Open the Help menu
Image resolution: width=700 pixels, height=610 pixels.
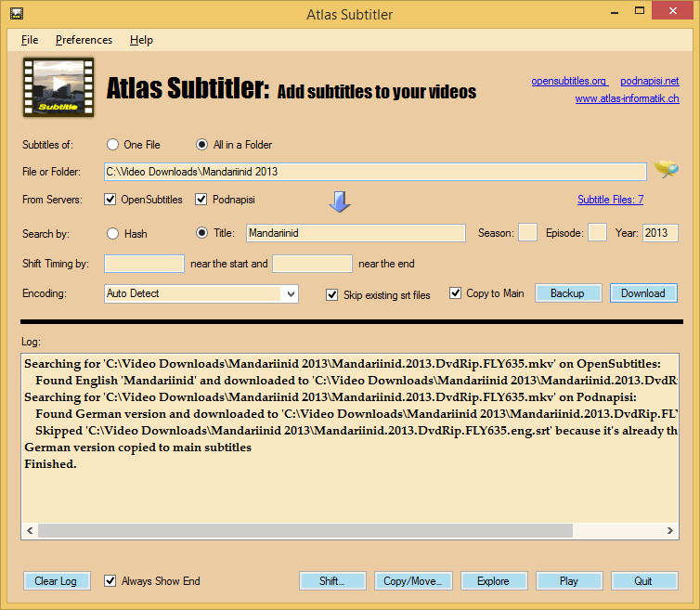pos(141,40)
